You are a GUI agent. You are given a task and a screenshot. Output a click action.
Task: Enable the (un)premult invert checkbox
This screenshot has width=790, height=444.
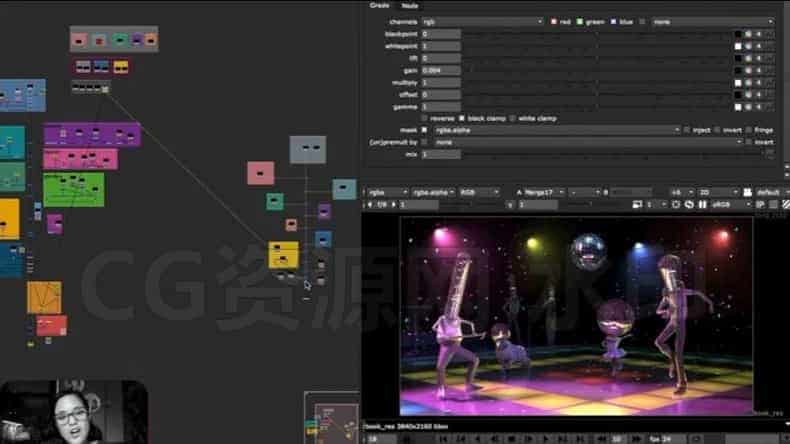click(x=749, y=142)
